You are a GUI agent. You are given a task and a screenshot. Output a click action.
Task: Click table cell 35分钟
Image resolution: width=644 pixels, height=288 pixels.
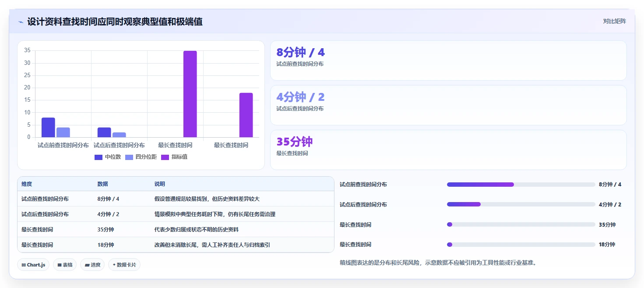106,230
